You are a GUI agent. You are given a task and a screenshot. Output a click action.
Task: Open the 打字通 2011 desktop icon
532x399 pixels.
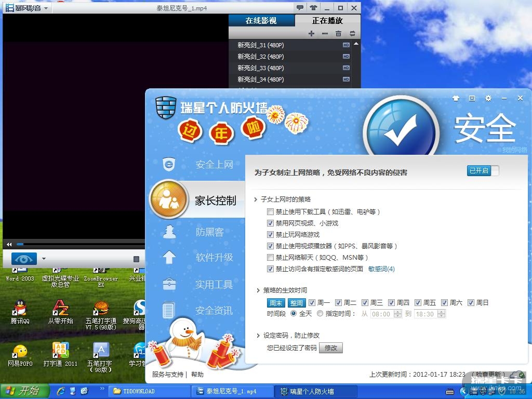[x=60, y=354]
